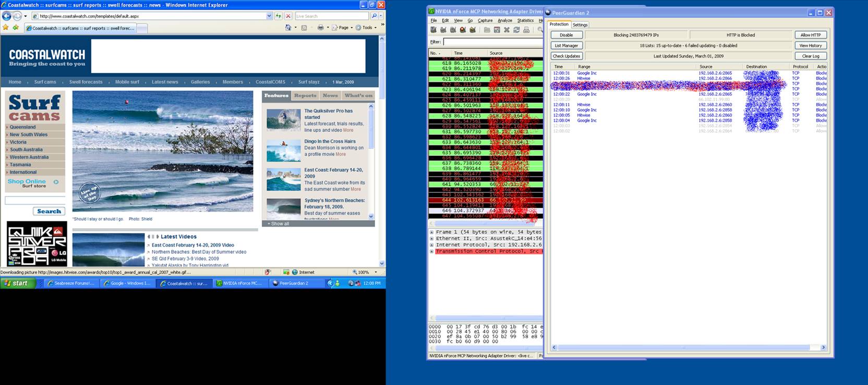
Task: Open the Swell forecasts nav link
Action: click(86, 82)
